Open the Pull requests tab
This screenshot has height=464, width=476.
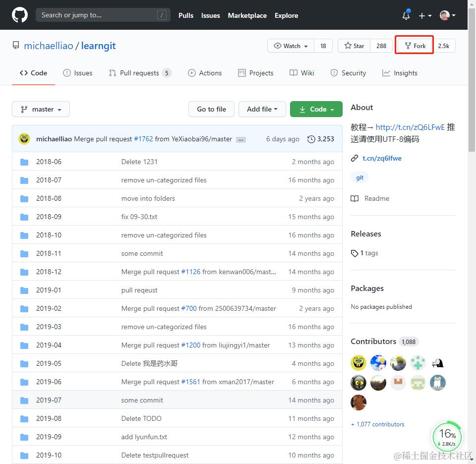140,73
